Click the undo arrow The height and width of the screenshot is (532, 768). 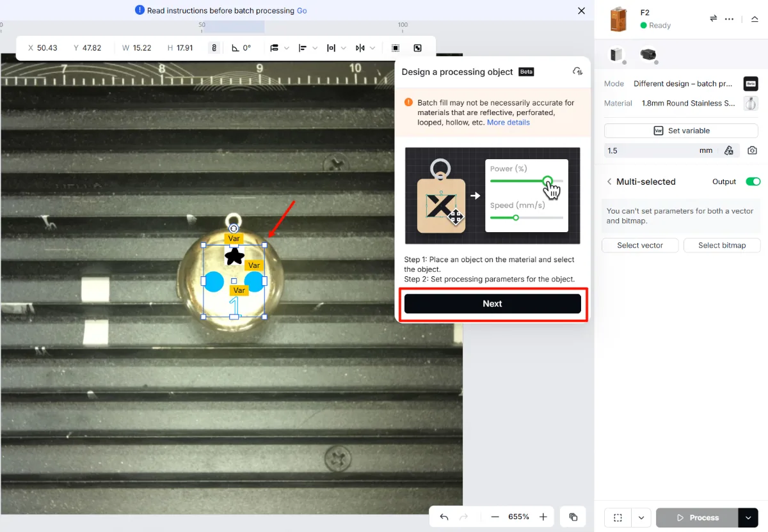click(444, 517)
